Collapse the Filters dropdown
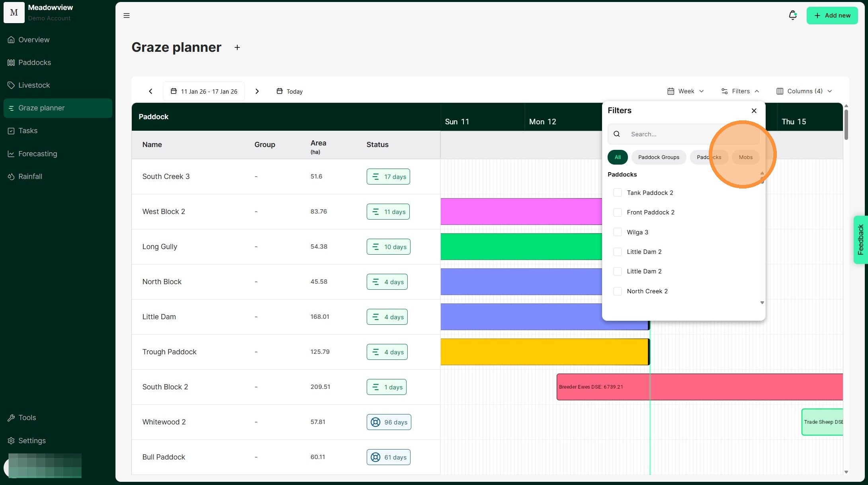 (x=740, y=91)
